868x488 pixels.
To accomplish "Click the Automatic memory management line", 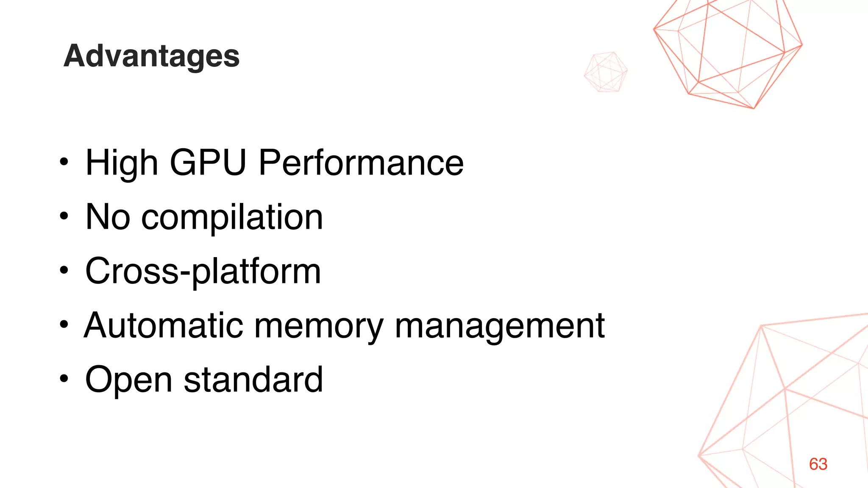I will pos(344,325).
